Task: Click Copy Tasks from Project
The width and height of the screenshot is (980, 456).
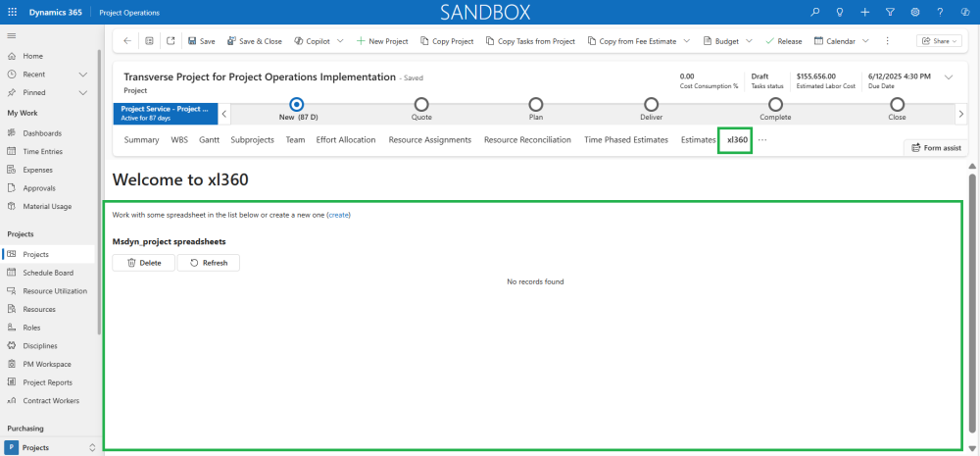Action: (x=530, y=41)
